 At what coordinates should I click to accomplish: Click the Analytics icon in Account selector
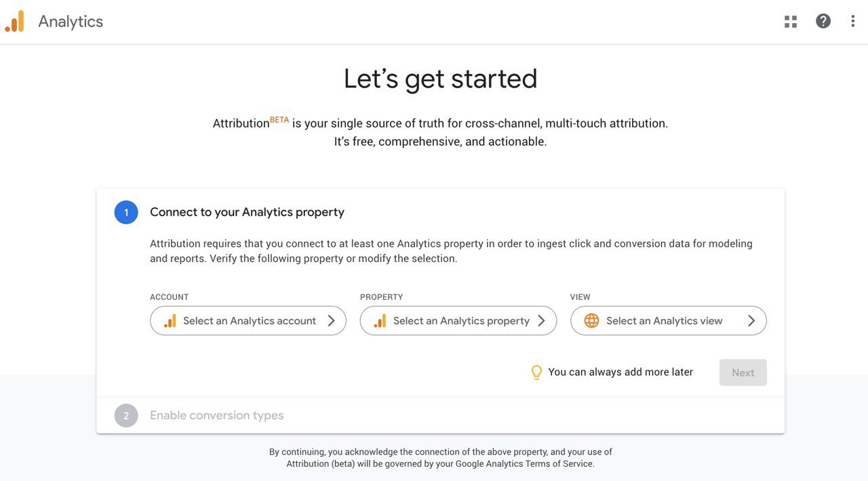170,321
